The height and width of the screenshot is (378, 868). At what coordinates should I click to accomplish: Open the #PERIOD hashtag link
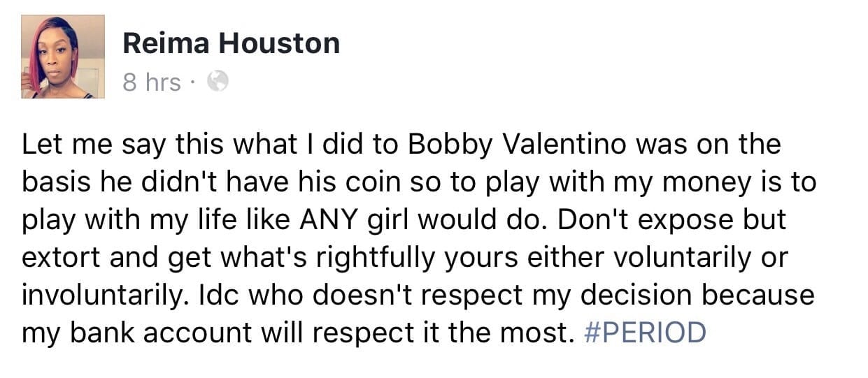pyautogui.click(x=643, y=333)
